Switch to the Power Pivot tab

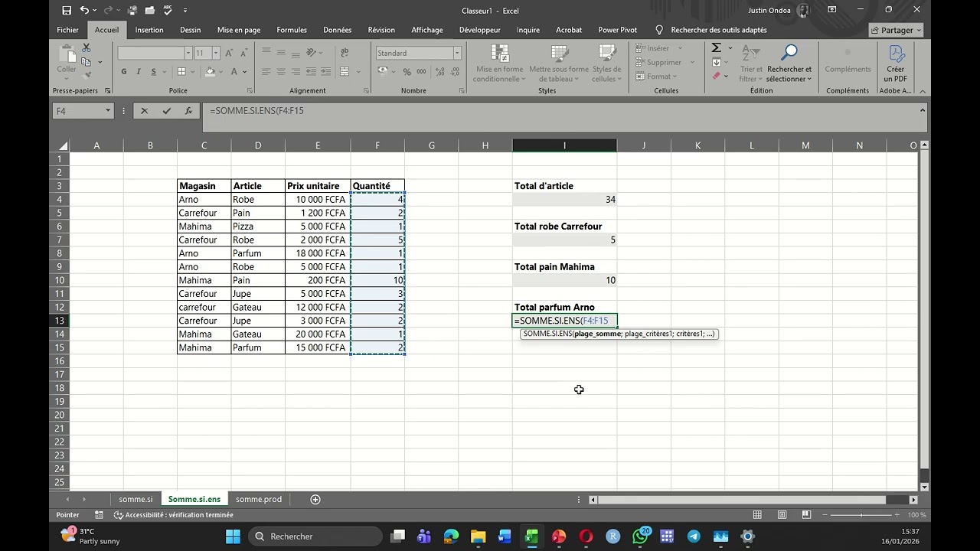(x=617, y=30)
